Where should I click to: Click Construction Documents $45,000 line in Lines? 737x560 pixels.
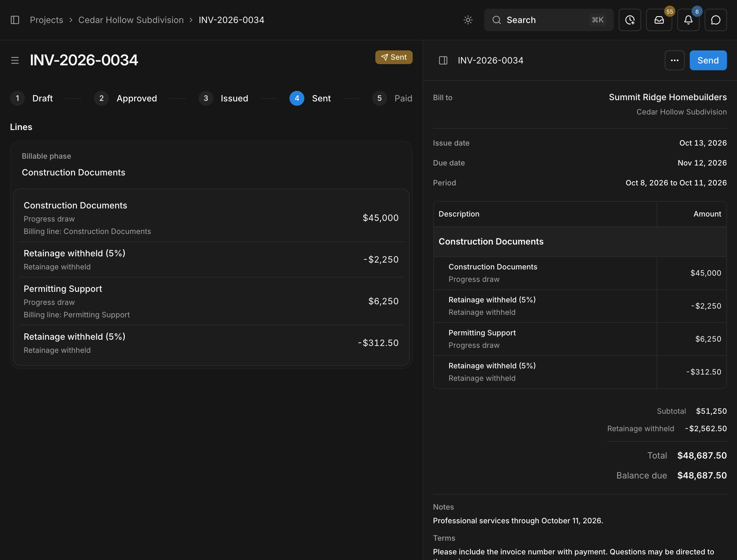click(211, 218)
